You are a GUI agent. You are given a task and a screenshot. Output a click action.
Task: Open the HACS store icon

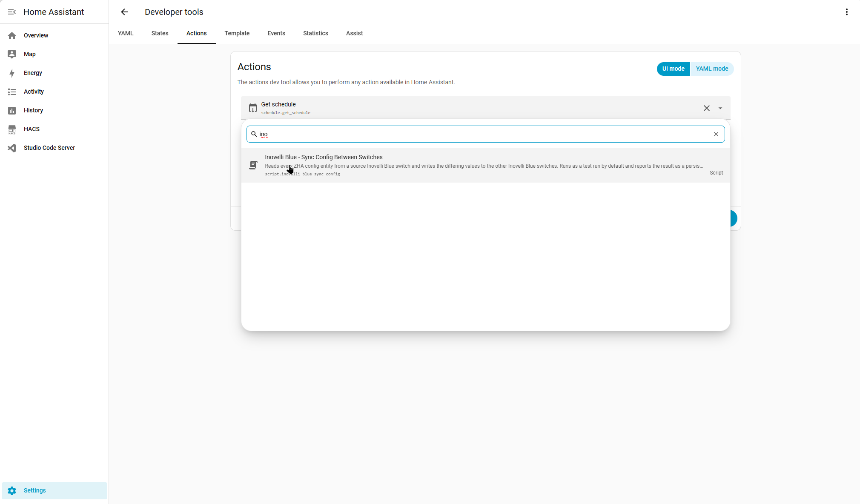tap(12, 129)
